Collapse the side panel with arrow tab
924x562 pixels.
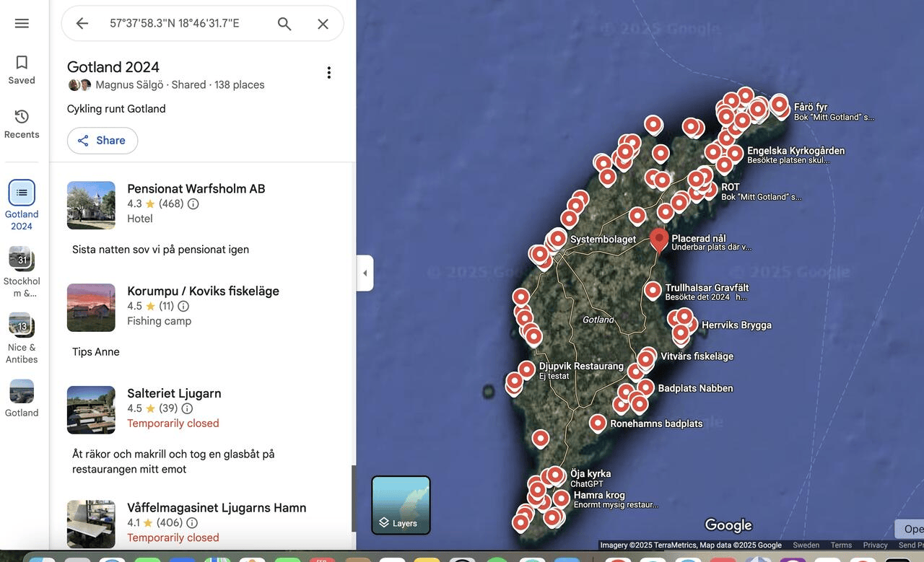pyautogui.click(x=365, y=273)
